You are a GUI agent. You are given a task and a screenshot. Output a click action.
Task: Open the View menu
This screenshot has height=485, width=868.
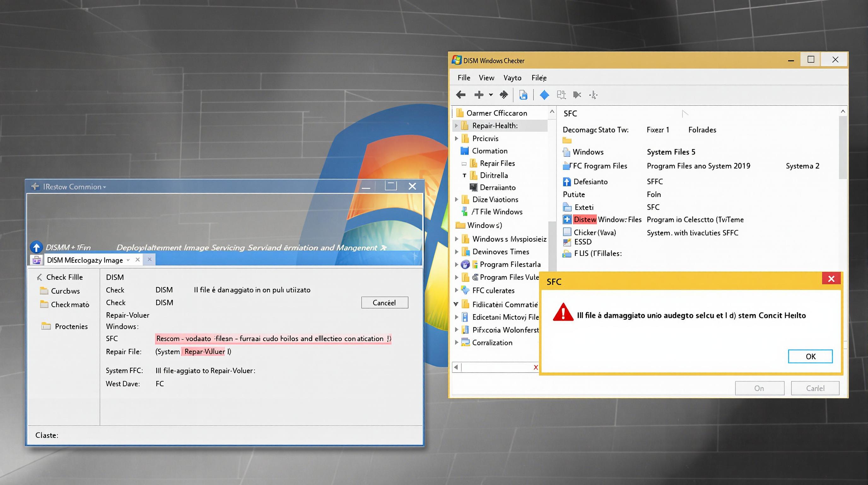pos(486,78)
